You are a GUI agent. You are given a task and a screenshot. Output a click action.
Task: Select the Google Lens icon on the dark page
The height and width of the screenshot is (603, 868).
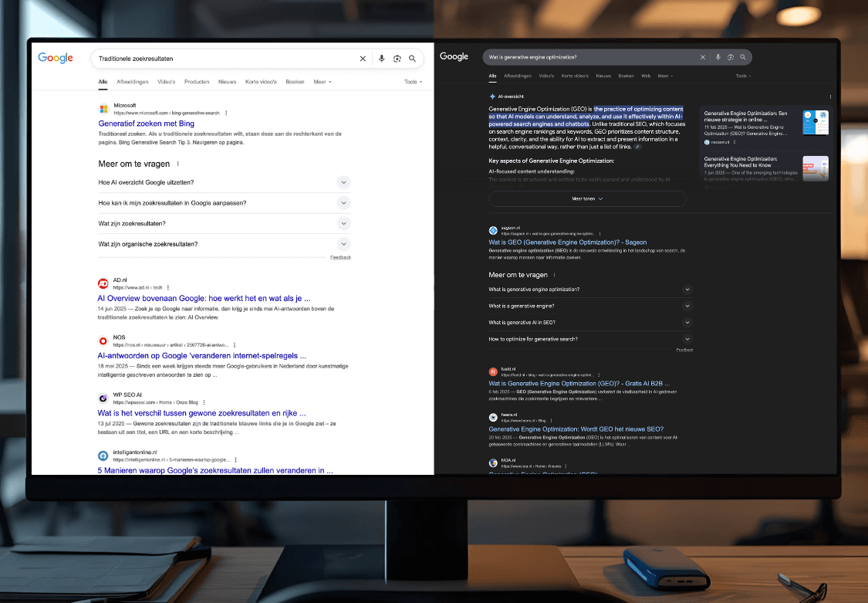coord(730,56)
